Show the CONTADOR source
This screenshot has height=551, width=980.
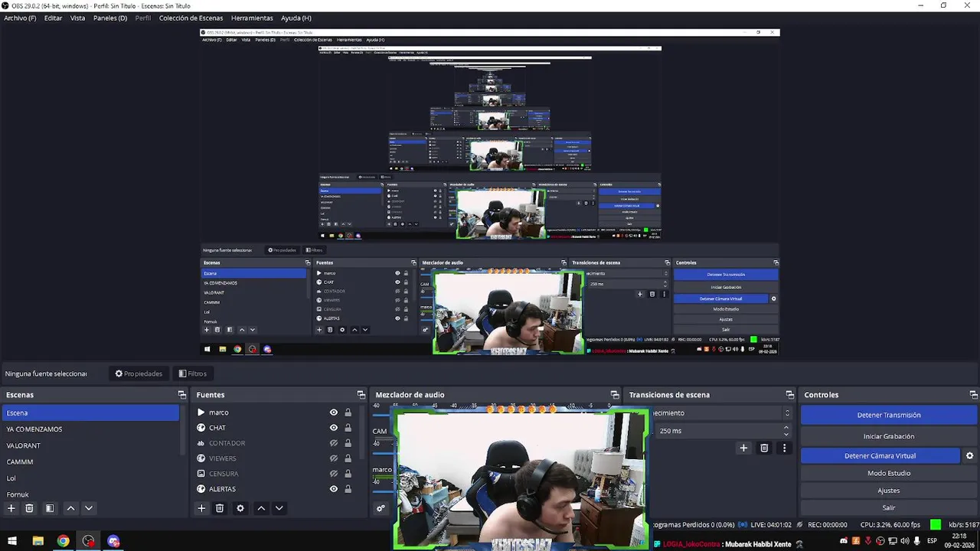[334, 443]
